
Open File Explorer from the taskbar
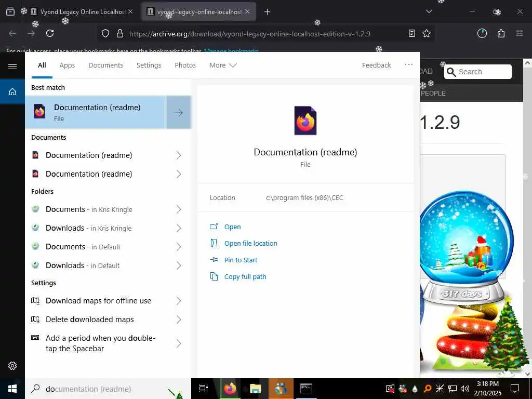pos(255,389)
